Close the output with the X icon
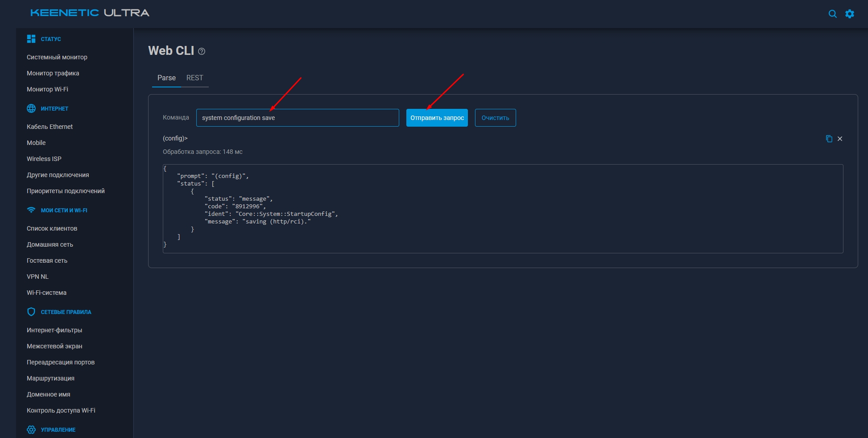The image size is (868, 438). tap(840, 139)
